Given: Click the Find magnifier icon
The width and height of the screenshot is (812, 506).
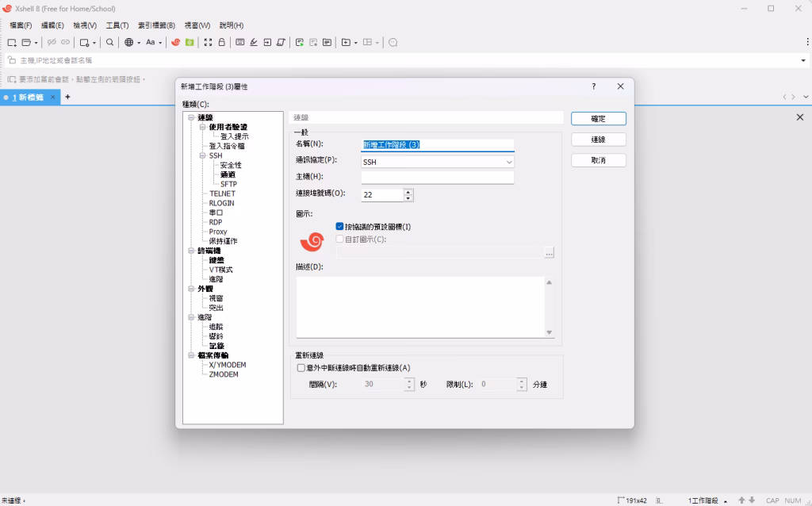Looking at the screenshot, I should [x=109, y=43].
